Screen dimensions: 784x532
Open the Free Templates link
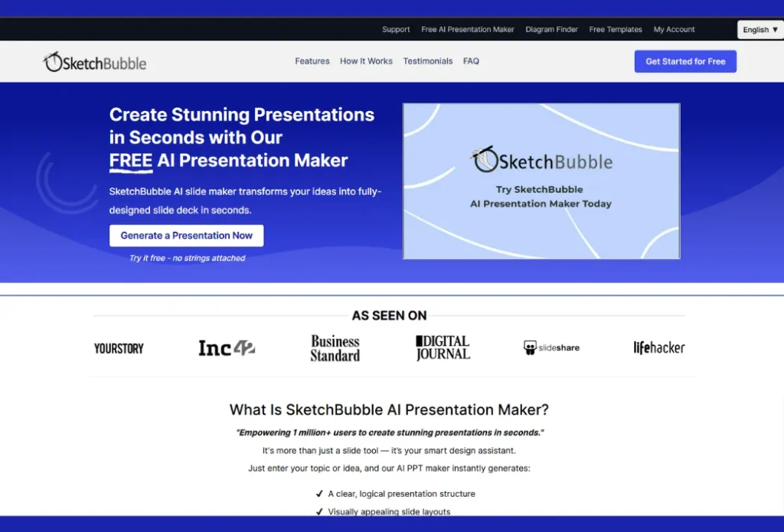tap(616, 30)
